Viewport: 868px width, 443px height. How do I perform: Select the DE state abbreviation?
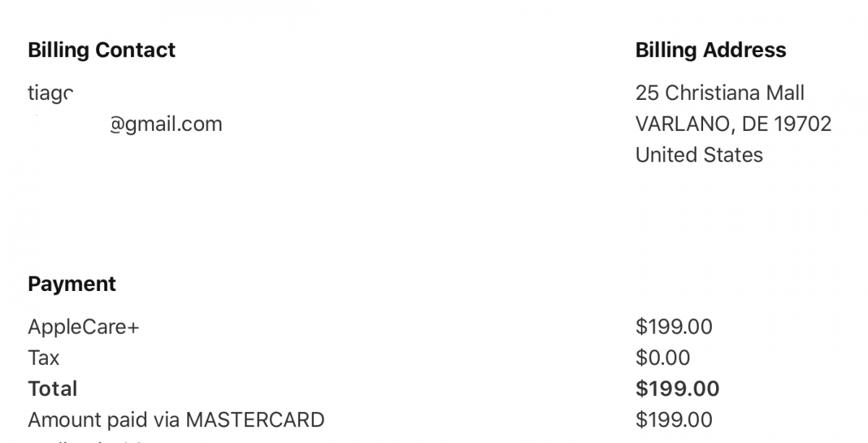755,124
